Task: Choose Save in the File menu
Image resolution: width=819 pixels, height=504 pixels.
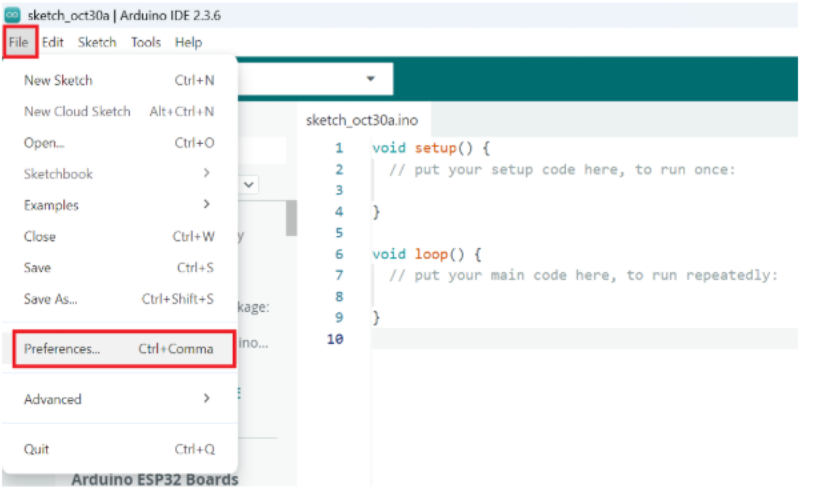Action: point(119,268)
